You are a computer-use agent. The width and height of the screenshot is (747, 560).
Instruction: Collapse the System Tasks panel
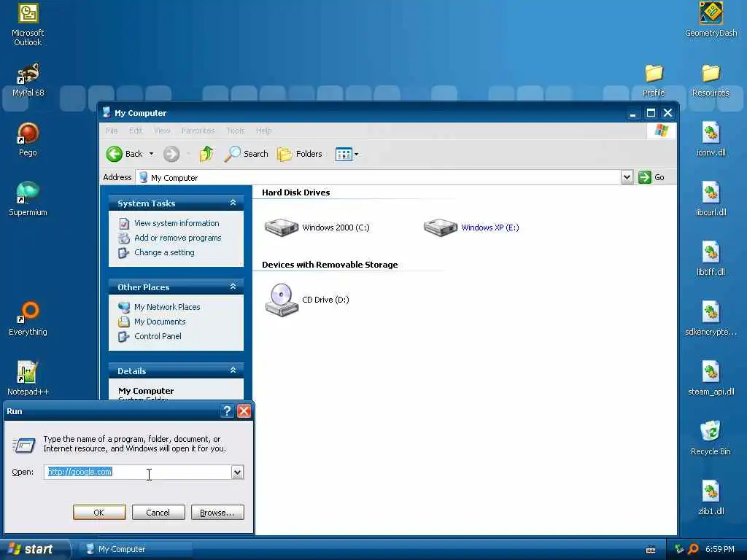click(x=233, y=203)
